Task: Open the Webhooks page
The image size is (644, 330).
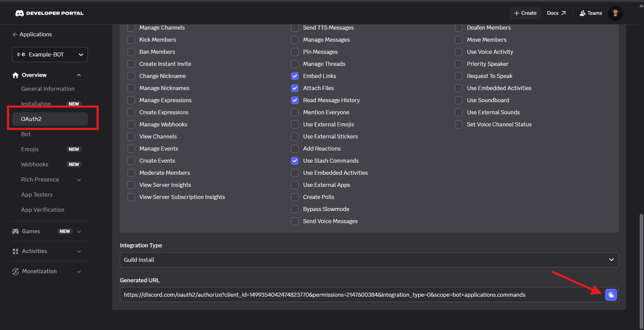Action: pyautogui.click(x=35, y=164)
